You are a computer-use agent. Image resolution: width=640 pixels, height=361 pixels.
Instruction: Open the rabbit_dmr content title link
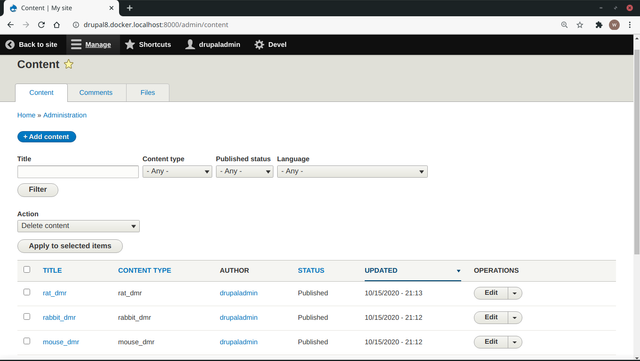[x=59, y=318]
